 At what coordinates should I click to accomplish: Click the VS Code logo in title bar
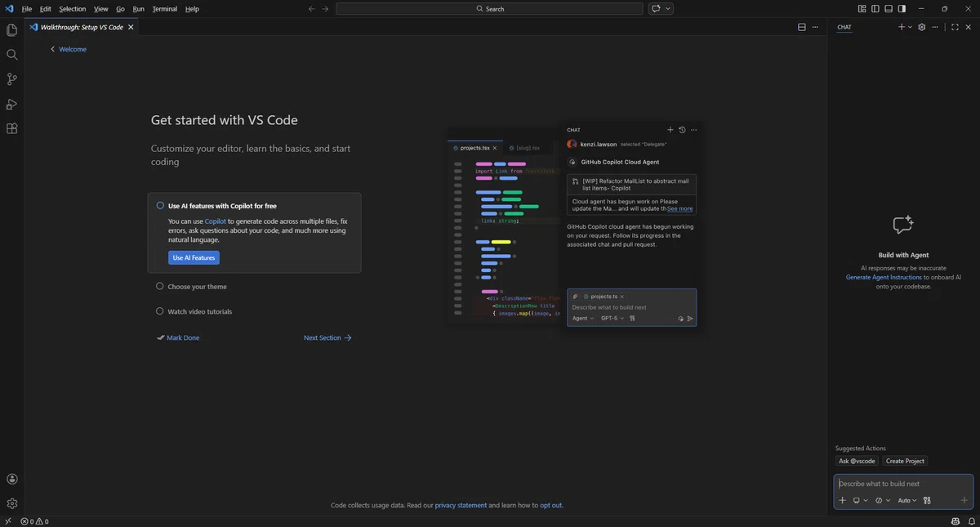coord(9,9)
